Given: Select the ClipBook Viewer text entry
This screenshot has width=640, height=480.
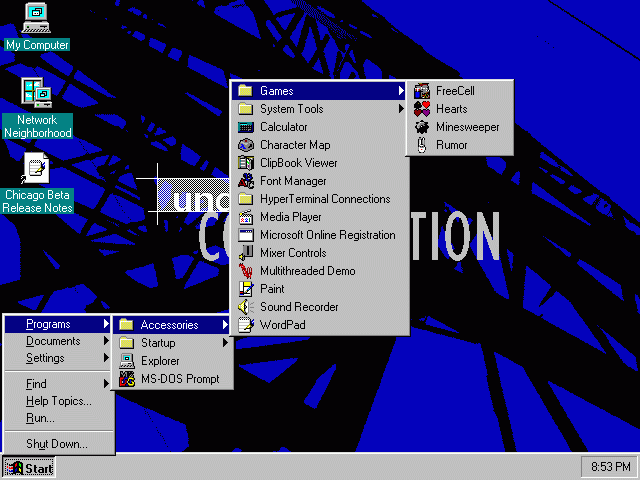Looking at the screenshot, I should point(299,163).
